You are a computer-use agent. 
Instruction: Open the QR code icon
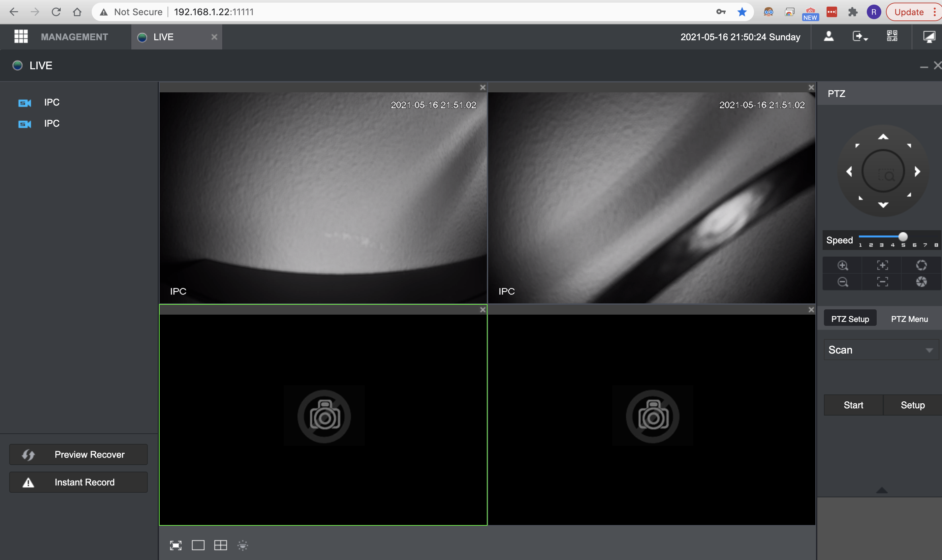tap(892, 36)
